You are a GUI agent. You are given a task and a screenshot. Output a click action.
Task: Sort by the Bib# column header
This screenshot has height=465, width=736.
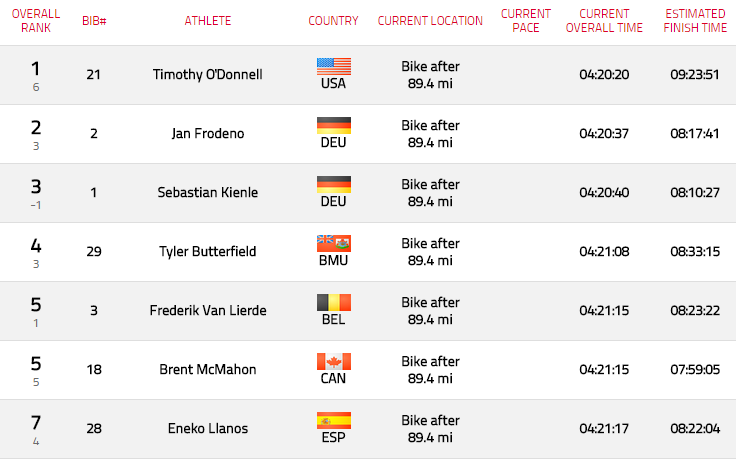coord(94,21)
